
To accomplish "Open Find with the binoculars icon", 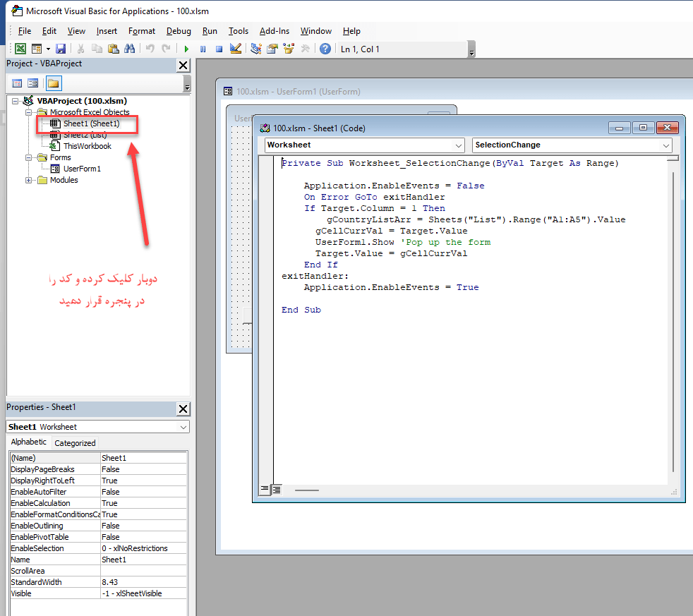I will (x=129, y=49).
